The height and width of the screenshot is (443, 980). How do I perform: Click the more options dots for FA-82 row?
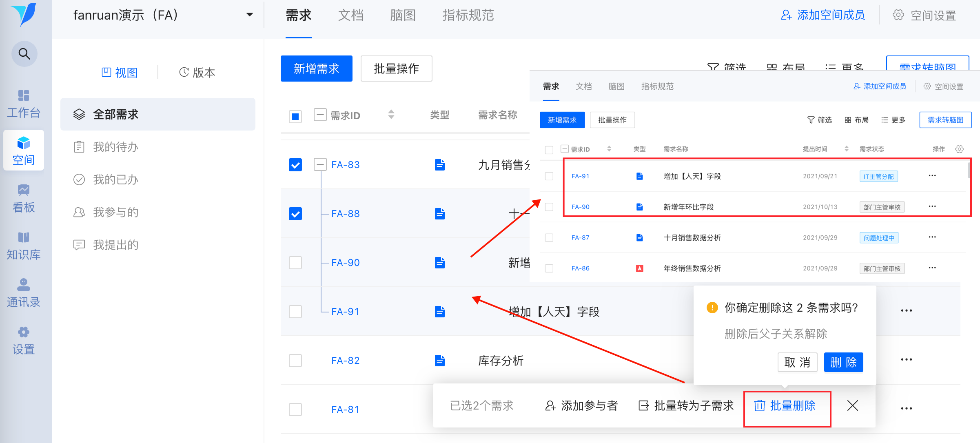pos(906,360)
